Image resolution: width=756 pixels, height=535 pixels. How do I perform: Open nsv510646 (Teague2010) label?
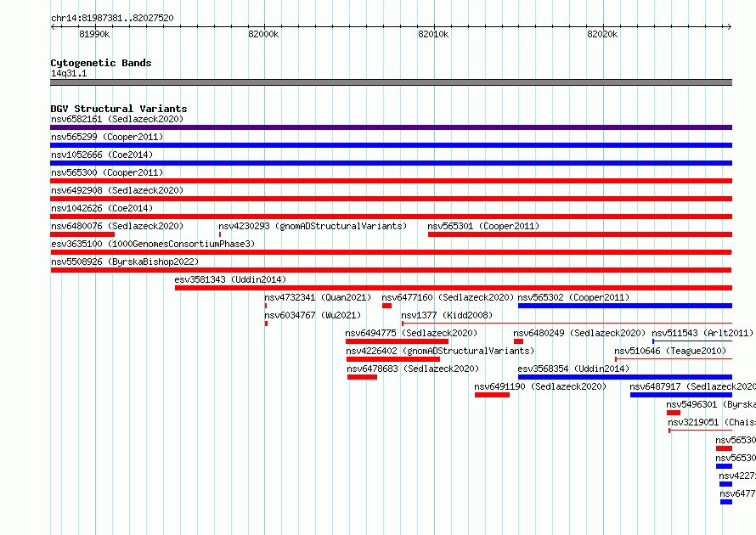[x=669, y=351]
